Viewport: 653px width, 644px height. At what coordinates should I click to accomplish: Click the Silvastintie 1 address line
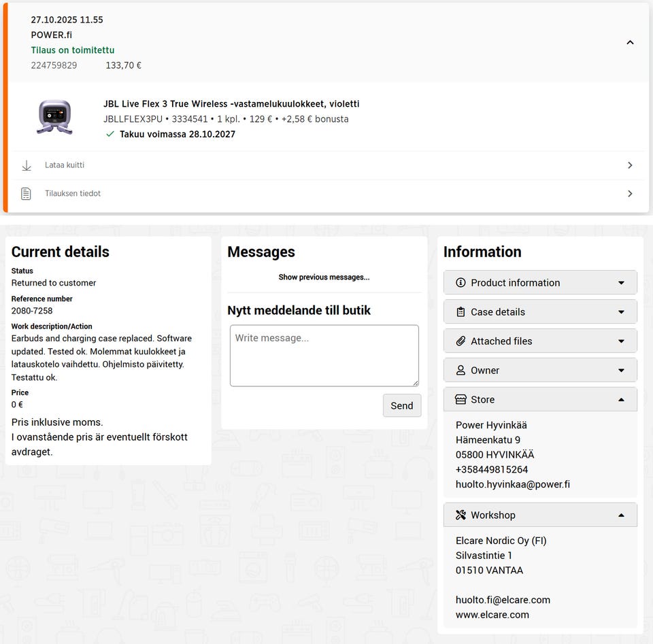pos(484,556)
